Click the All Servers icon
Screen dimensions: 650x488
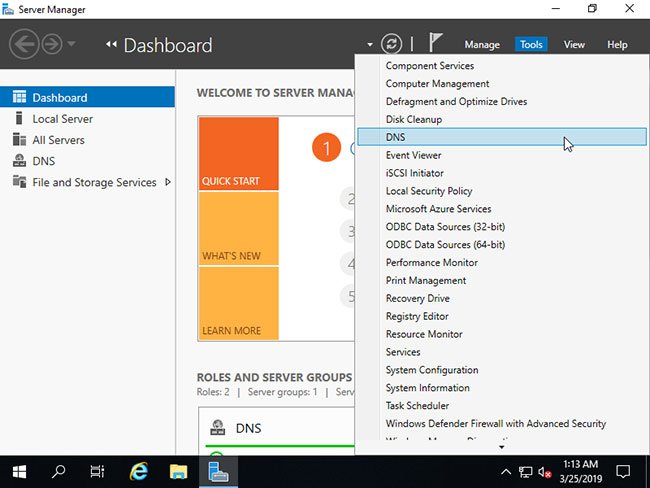pyautogui.click(x=19, y=139)
